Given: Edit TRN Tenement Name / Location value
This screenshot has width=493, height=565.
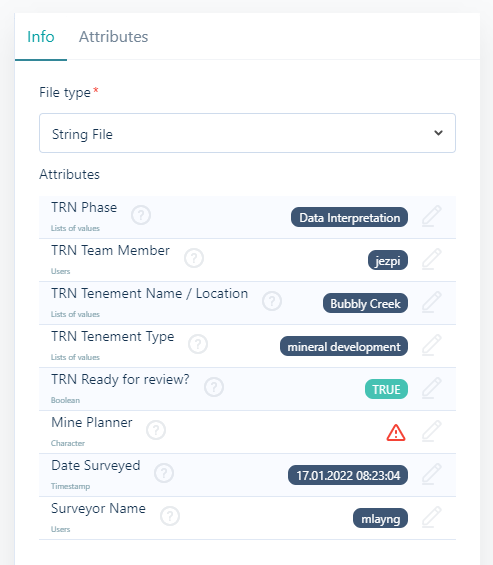Looking at the screenshot, I should (x=431, y=302).
